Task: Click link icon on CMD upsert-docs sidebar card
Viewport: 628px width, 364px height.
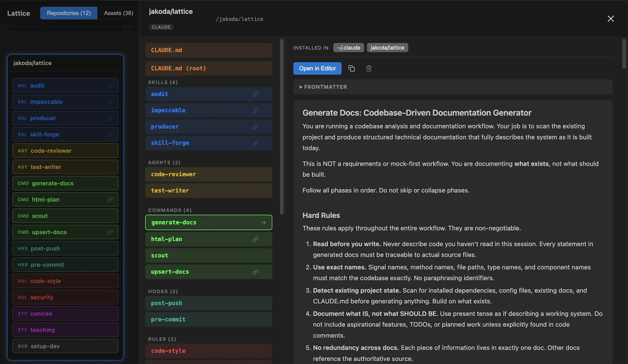Action: pos(110,232)
